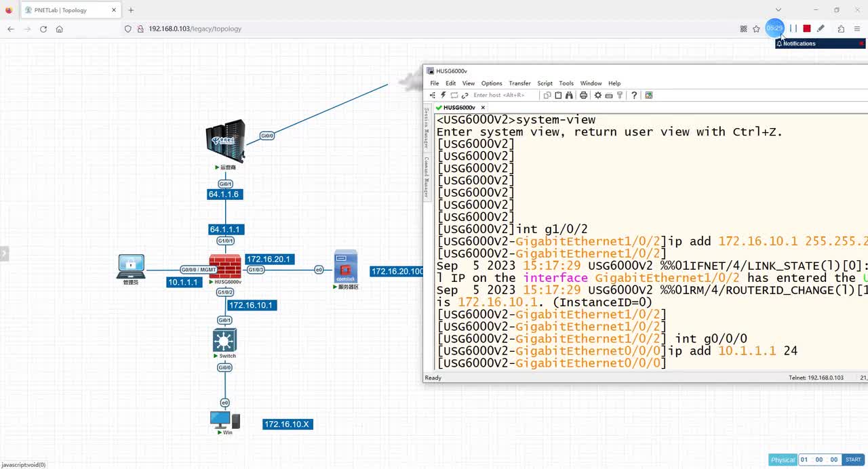This screenshot has height=469, width=868.
Task: Click the Copy icon in SecureCRT toolbar
Action: click(548, 95)
